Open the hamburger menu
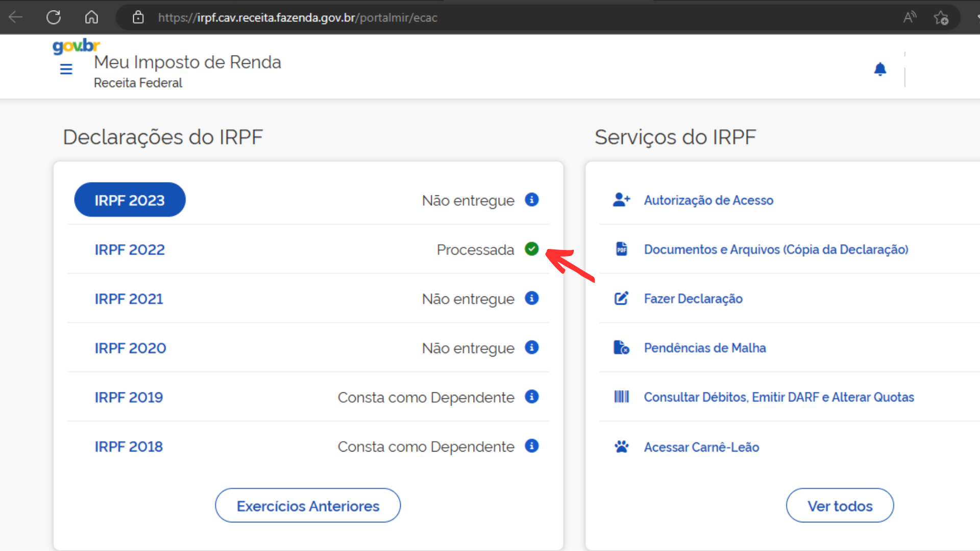The image size is (980, 551). [x=66, y=69]
